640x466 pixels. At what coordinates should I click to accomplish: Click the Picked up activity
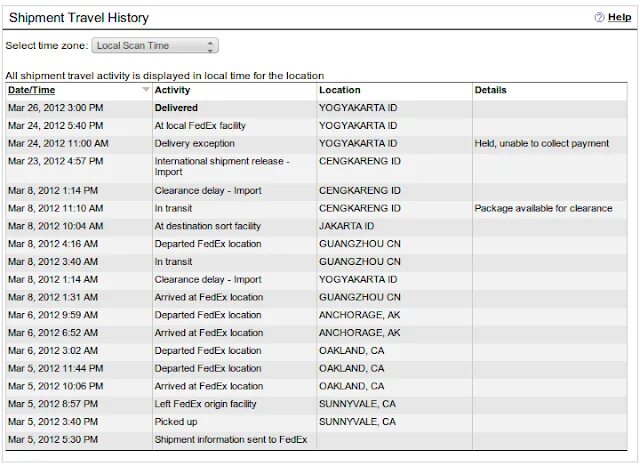pos(176,422)
